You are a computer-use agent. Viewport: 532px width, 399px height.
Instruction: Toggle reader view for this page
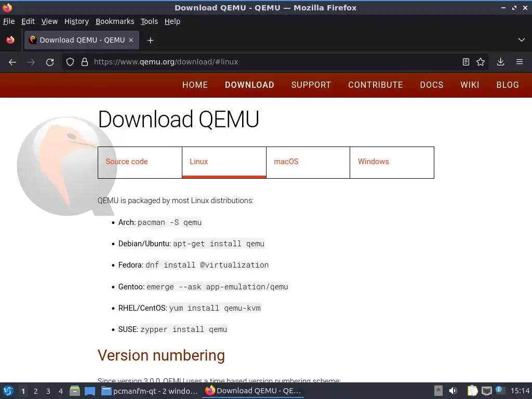466,62
